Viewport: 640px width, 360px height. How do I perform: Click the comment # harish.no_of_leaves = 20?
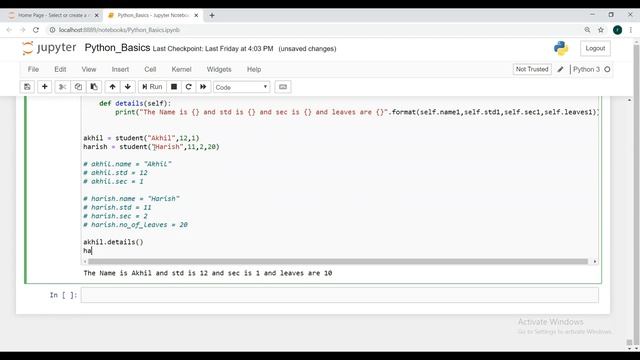tap(136, 225)
